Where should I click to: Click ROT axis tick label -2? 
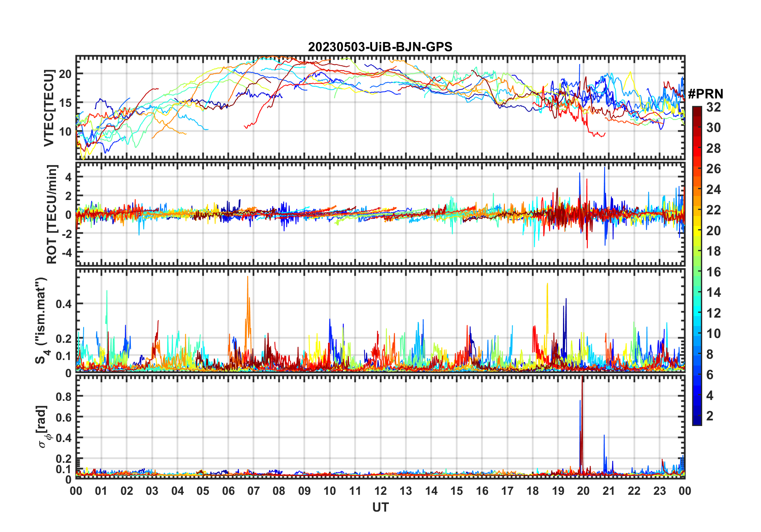66,234
